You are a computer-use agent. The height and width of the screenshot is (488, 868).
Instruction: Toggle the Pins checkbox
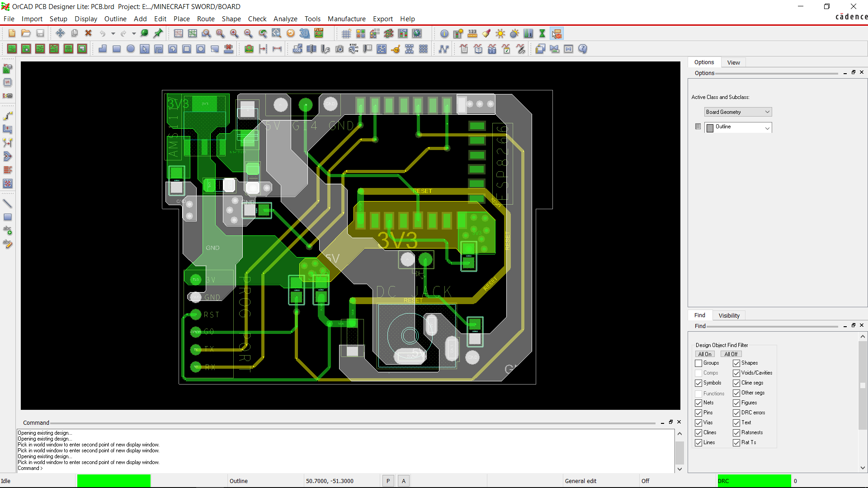[x=698, y=413]
